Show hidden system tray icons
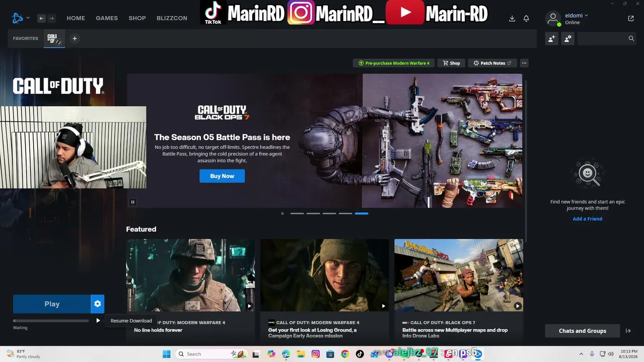 [581, 354]
